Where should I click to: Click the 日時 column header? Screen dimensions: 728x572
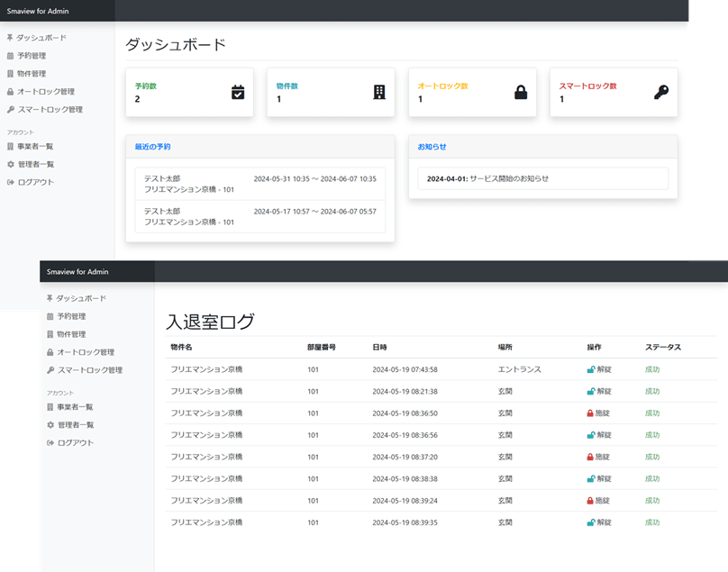click(379, 347)
